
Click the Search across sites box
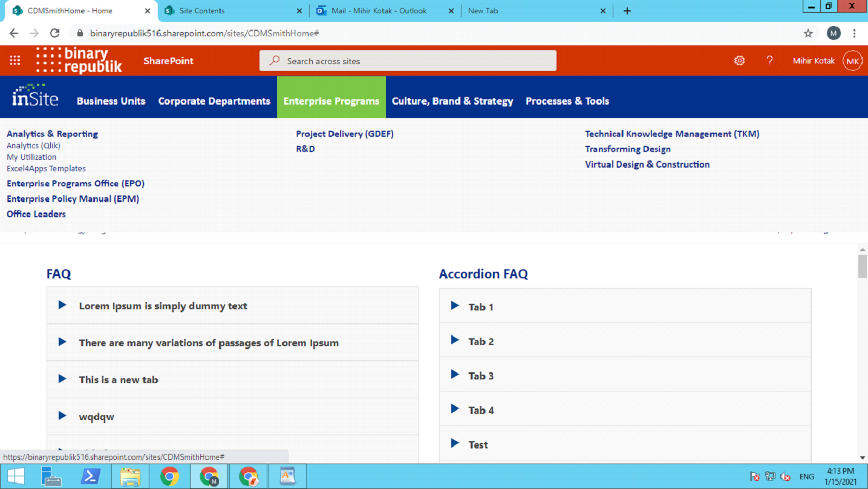point(408,61)
